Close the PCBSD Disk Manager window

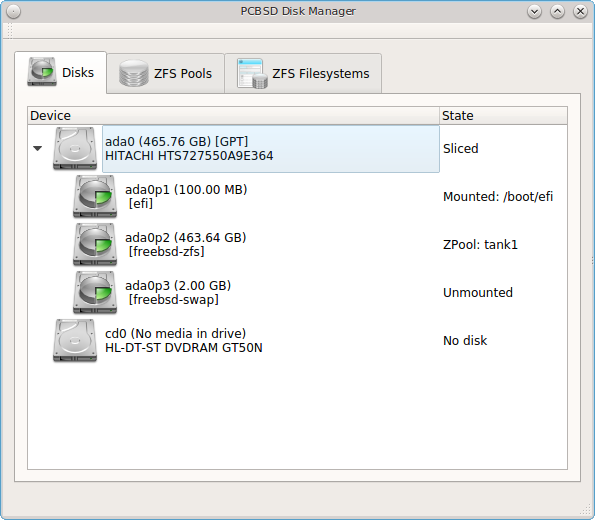click(580, 11)
